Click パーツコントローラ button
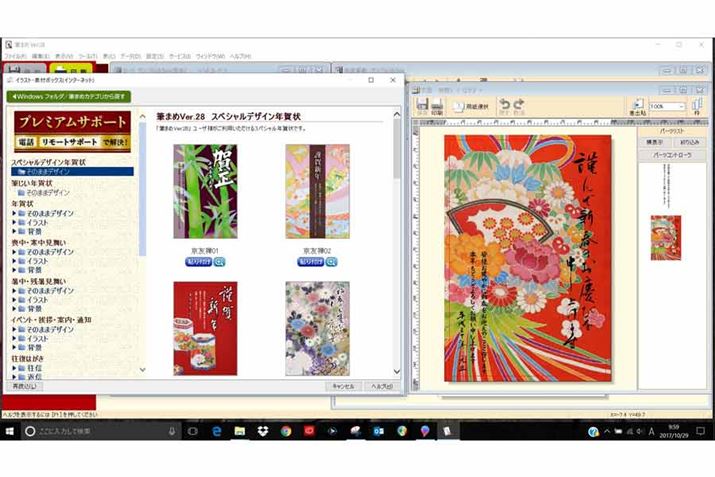The width and height of the screenshot is (715, 477). (672, 155)
